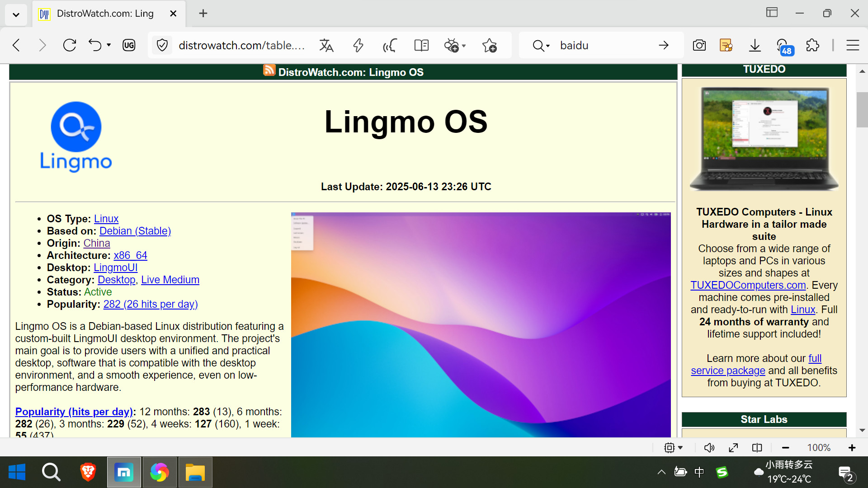Toggle sound with speaker icon in status bar
The height and width of the screenshot is (488, 868).
click(x=709, y=448)
